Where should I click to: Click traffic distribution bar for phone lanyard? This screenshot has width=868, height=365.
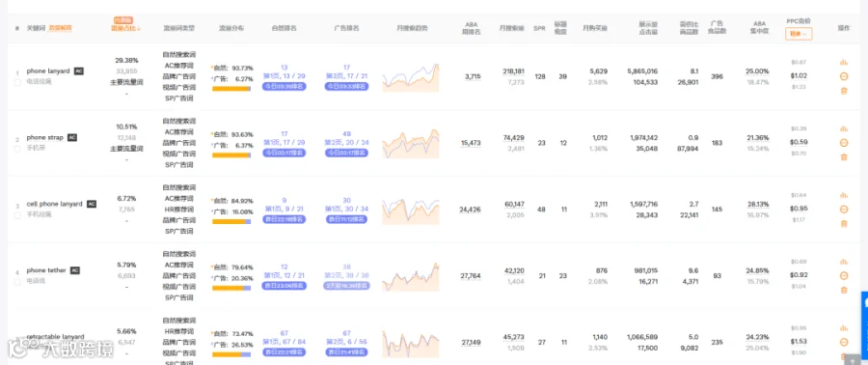(x=231, y=89)
